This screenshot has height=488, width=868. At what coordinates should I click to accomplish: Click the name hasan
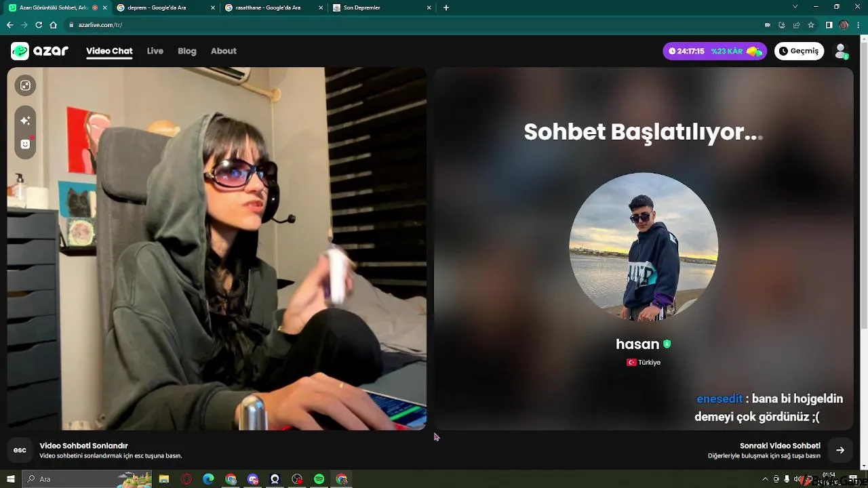[x=637, y=344]
